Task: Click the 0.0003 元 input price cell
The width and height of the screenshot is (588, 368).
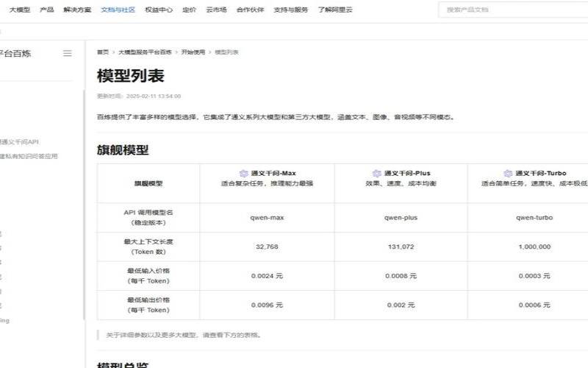Action: 534,276
